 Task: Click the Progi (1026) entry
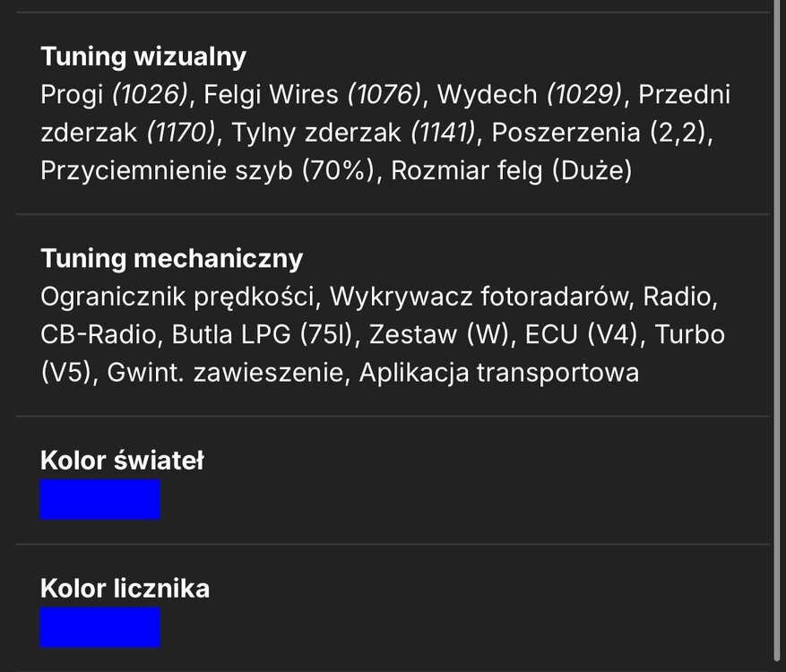[x=115, y=94]
